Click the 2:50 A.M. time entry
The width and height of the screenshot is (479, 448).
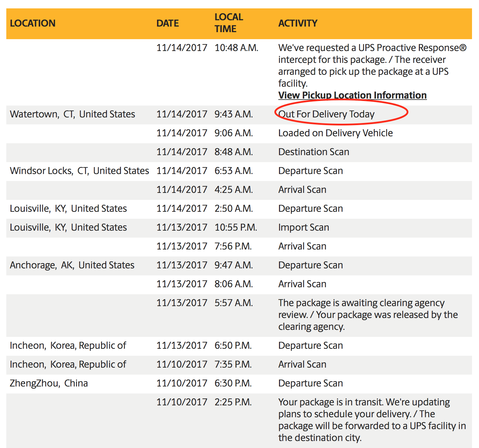click(x=234, y=208)
